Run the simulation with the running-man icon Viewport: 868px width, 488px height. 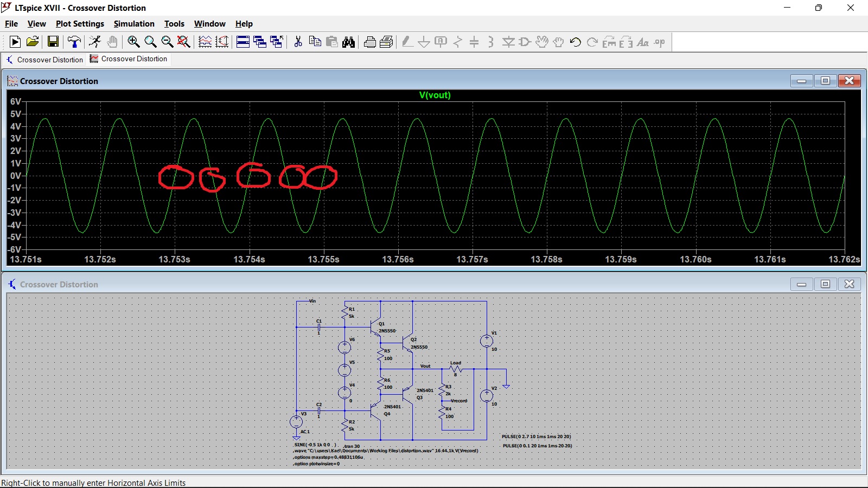click(x=95, y=42)
